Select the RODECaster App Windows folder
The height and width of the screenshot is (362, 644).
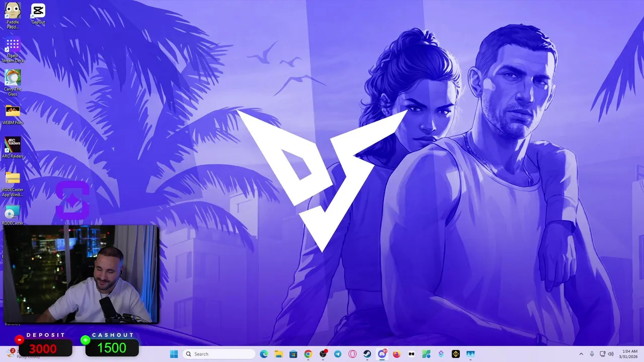coord(13,184)
